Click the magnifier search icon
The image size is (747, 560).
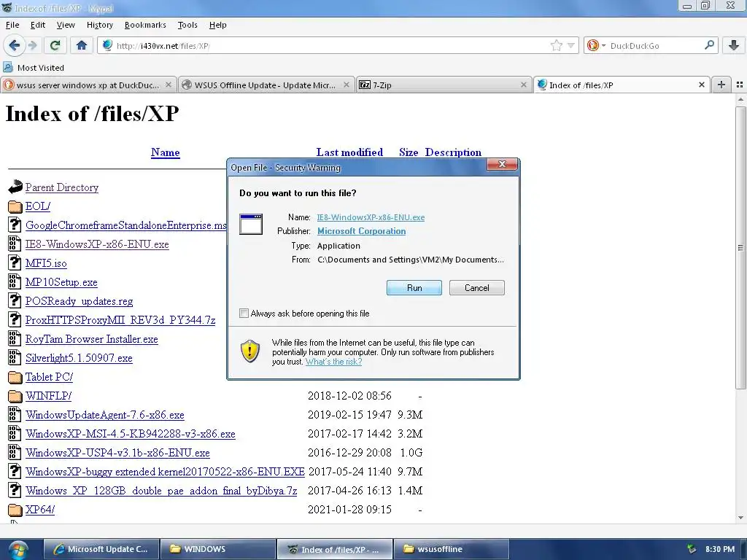click(x=709, y=44)
